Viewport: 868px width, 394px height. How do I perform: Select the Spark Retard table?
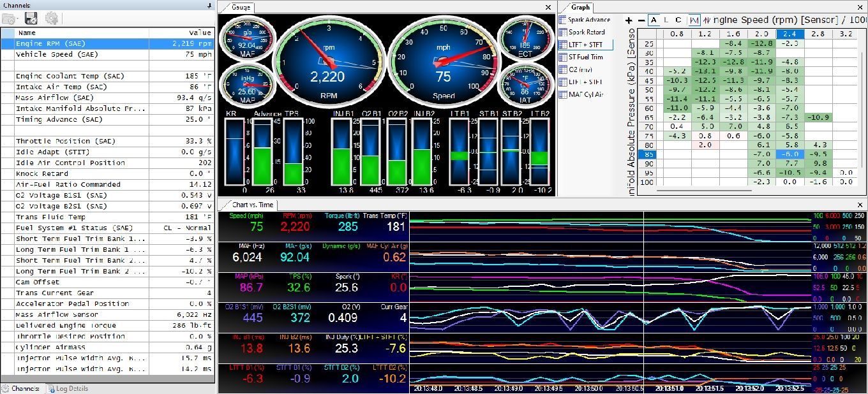[586, 33]
